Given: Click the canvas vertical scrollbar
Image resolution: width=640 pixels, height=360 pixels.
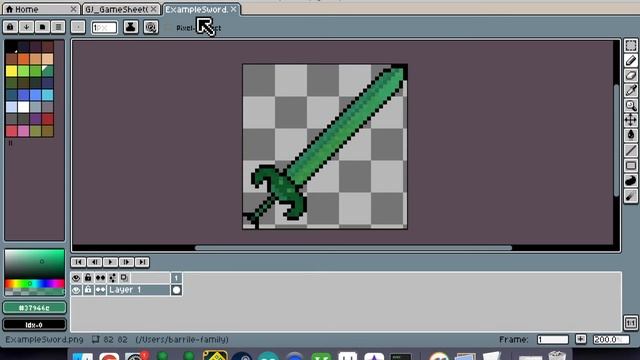Looking at the screenshot, I should click(616, 141).
